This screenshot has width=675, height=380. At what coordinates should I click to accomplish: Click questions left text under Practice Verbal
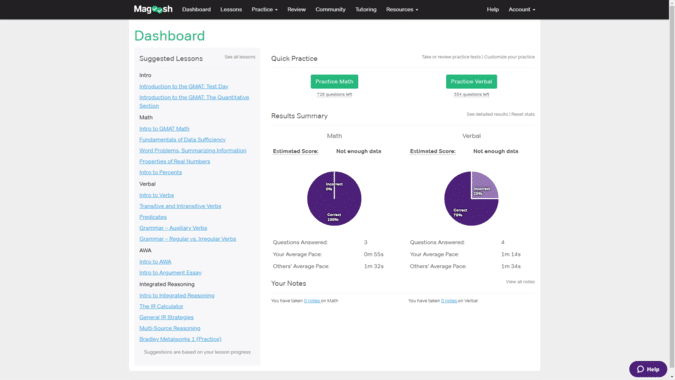(471, 95)
